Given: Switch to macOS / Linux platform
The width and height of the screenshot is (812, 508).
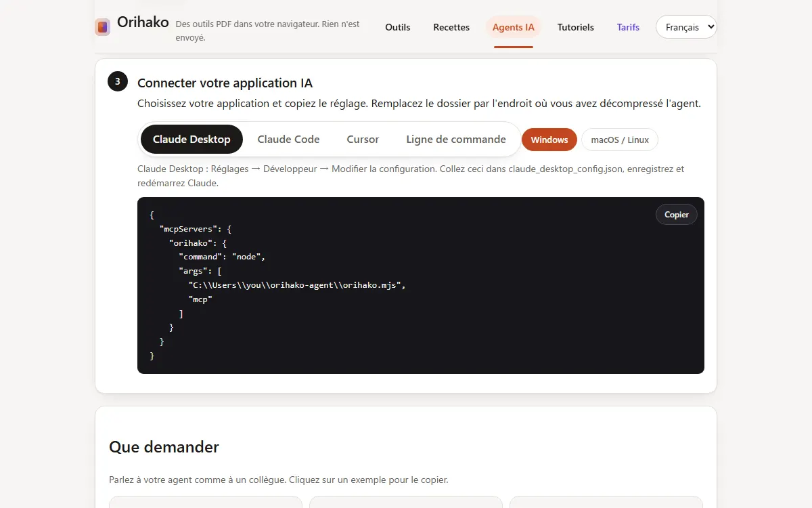Looking at the screenshot, I should click(x=620, y=140).
